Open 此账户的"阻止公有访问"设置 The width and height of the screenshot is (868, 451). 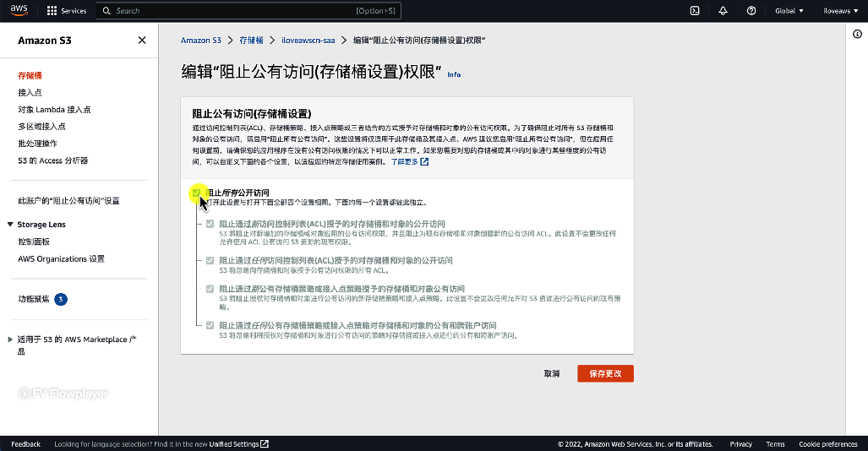click(68, 201)
